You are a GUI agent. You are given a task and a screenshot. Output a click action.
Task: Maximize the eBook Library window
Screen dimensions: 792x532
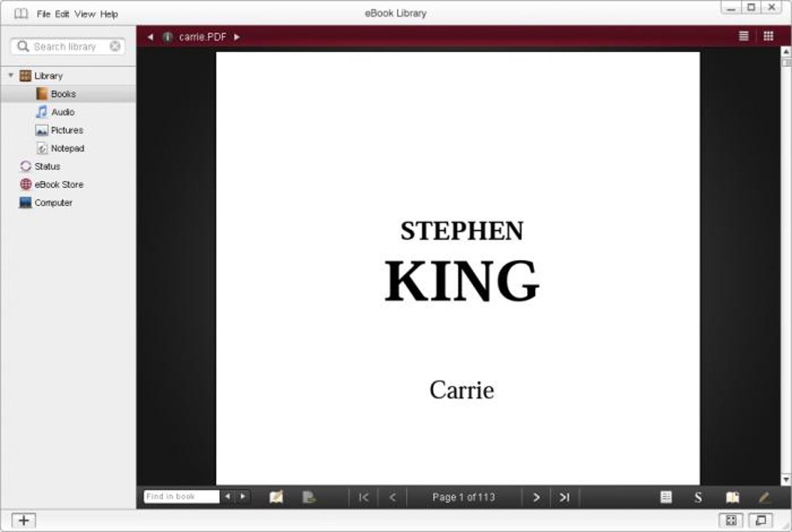pyautogui.click(x=751, y=7)
